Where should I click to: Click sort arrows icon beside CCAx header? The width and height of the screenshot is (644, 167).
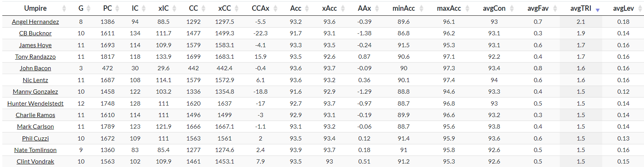click(276, 8)
